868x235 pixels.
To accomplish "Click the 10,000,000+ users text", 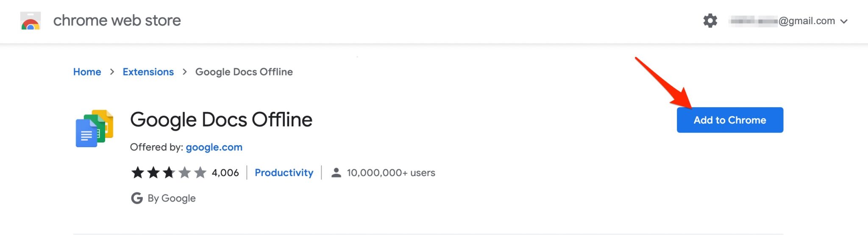I will pos(391,173).
